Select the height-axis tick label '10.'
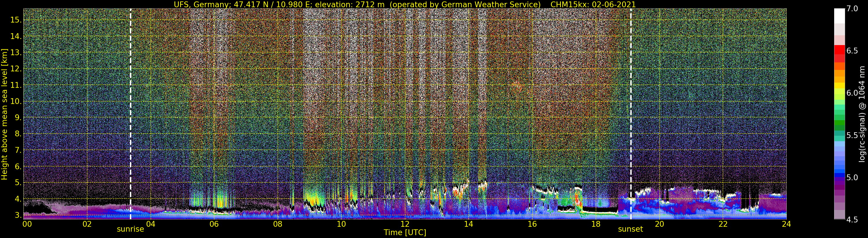This screenshot has height=238, width=868. coord(16,101)
